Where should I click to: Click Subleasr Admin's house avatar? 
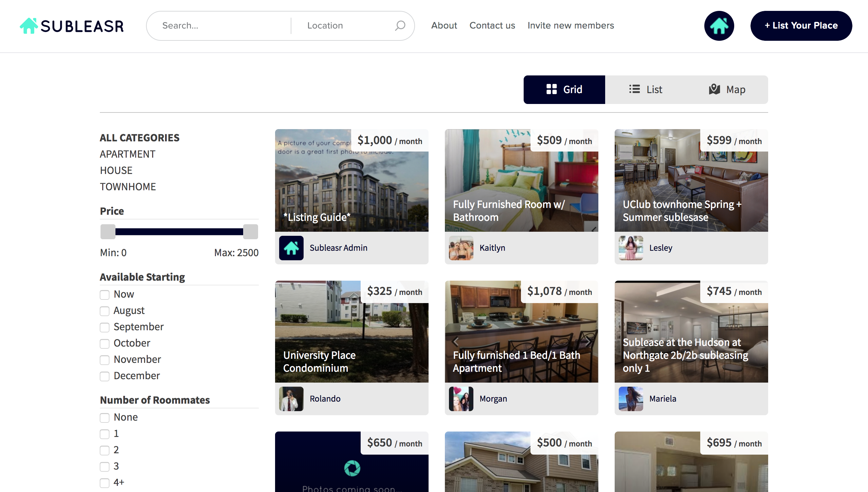(x=291, y=248)
